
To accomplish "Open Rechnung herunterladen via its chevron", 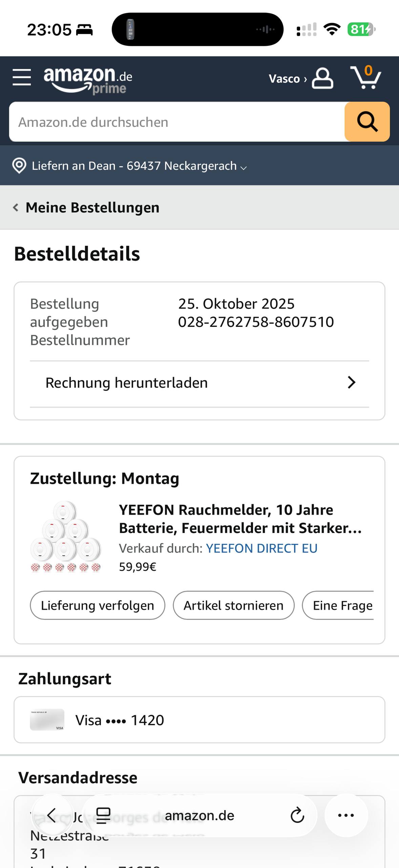I will [x=352, y=382].
